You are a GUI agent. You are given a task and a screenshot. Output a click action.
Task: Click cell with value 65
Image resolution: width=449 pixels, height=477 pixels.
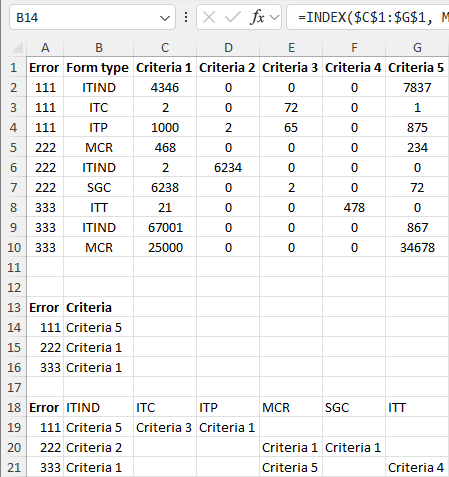(291, 128)
